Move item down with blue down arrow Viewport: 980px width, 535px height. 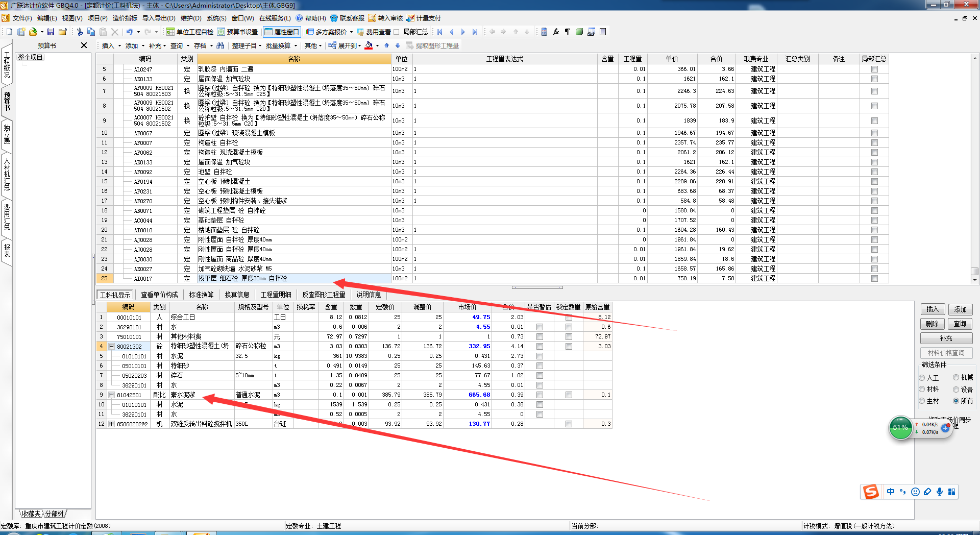pos(398,45)
